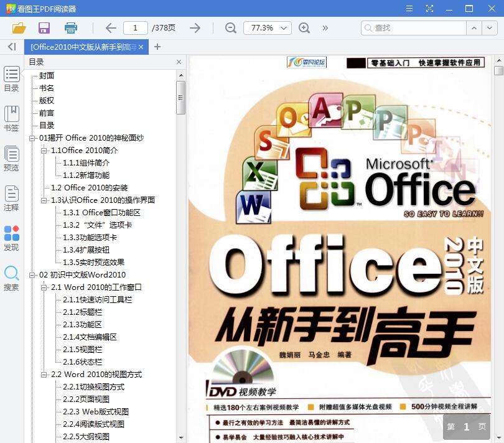Select the 书名 outline entry

[x=47, y=88]
